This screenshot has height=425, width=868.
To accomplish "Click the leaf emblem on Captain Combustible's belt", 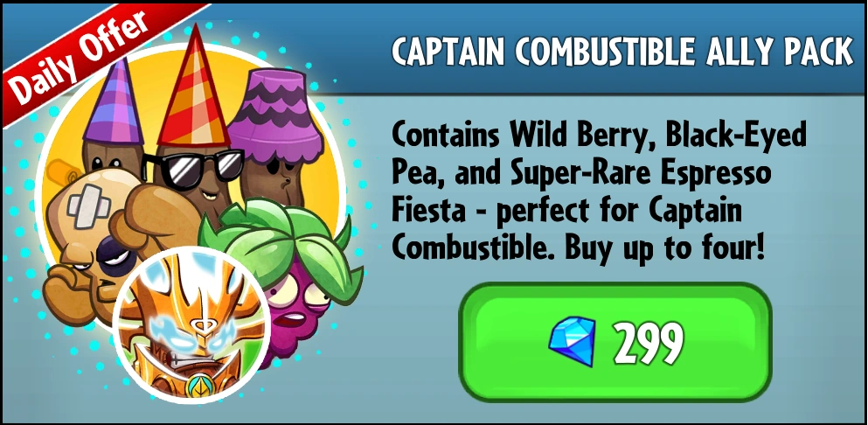I will (196, 387).
